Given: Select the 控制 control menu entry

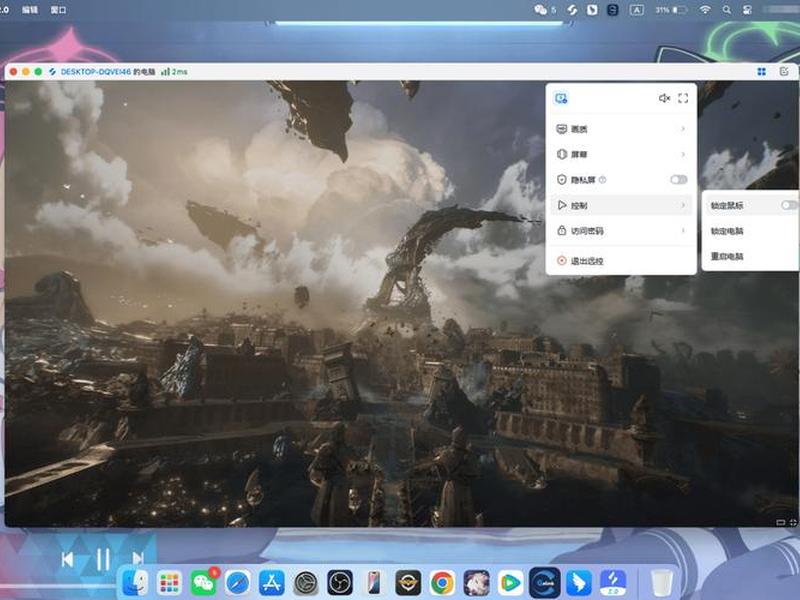Looking at the screenshot, I should pyautogui.click(x=621, y=205).
